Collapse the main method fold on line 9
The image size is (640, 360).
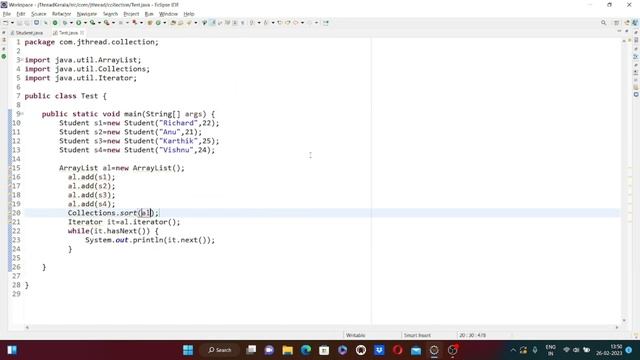pos(22,114)
